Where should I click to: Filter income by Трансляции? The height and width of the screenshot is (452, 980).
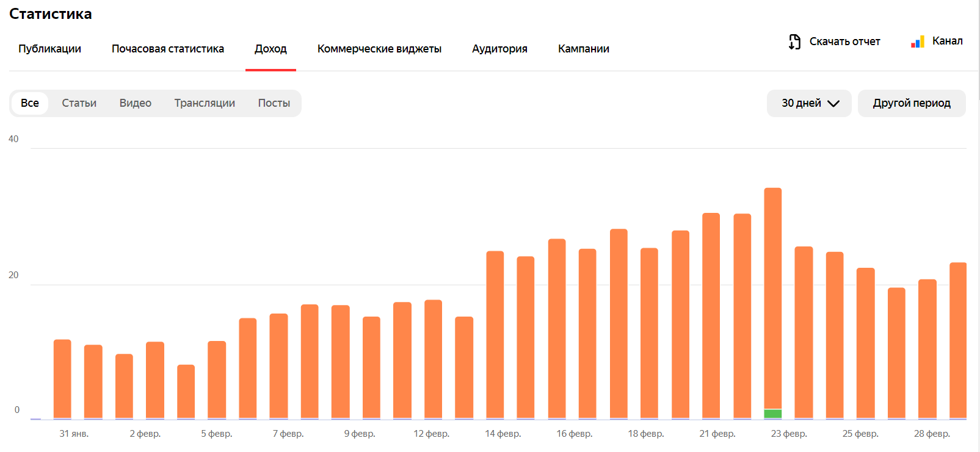click(205, 103)
